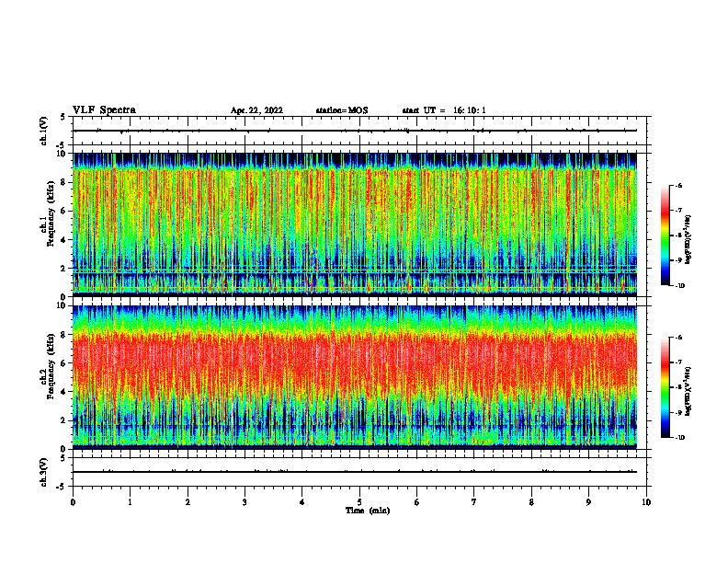Image resolution: width=728 pixels, height=563 pixels.
Task: Click the "4" kHz tick on ch.1 frequency axis
Action: coord(63,240)
